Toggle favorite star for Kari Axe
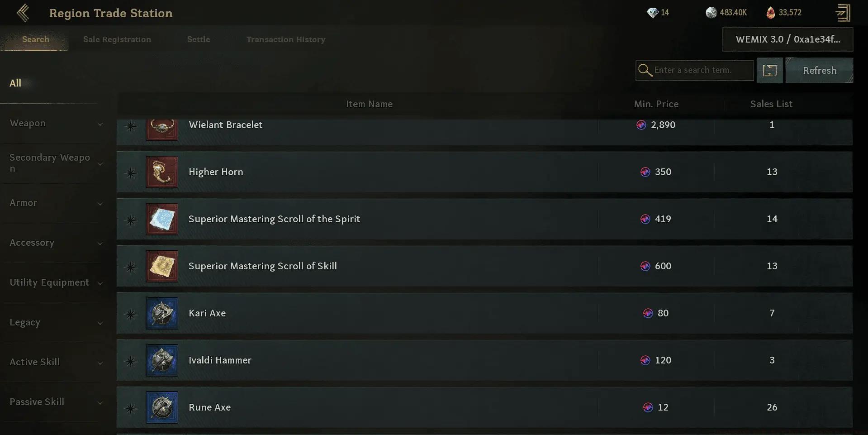 coord(131,314)
